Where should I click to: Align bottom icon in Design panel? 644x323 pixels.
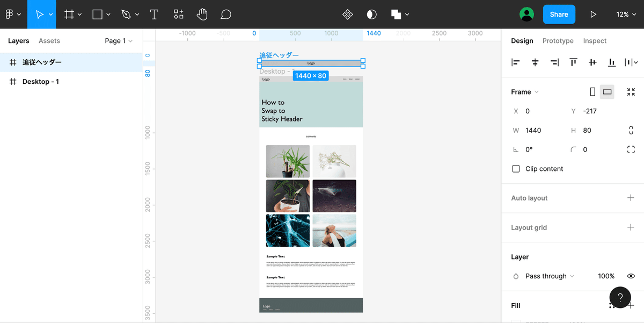coord(612,62)
